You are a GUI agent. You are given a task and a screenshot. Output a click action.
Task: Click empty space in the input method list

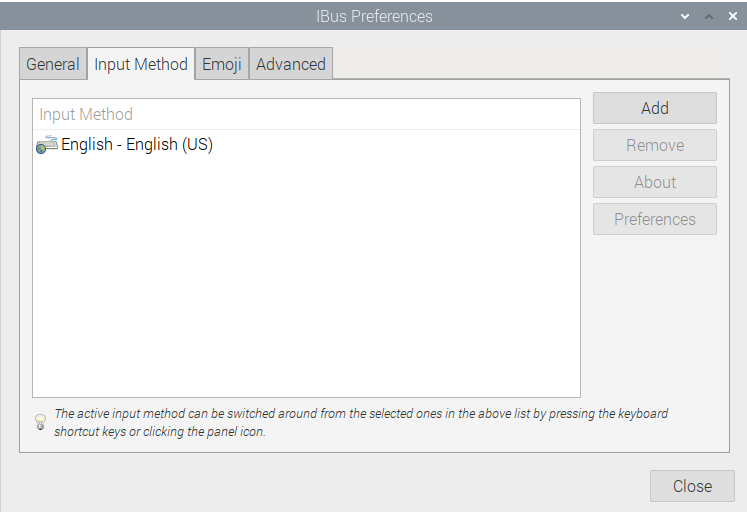(306, 280)
